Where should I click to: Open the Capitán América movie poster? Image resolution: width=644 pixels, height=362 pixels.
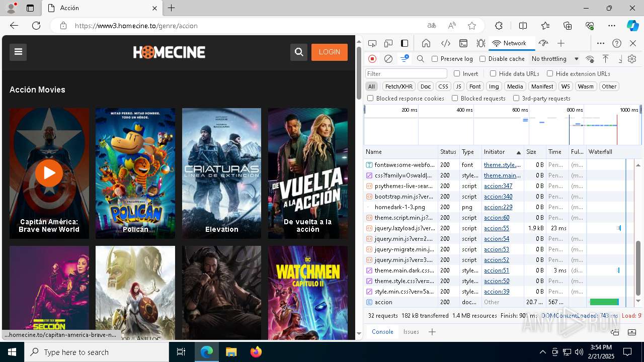[49, 173]
